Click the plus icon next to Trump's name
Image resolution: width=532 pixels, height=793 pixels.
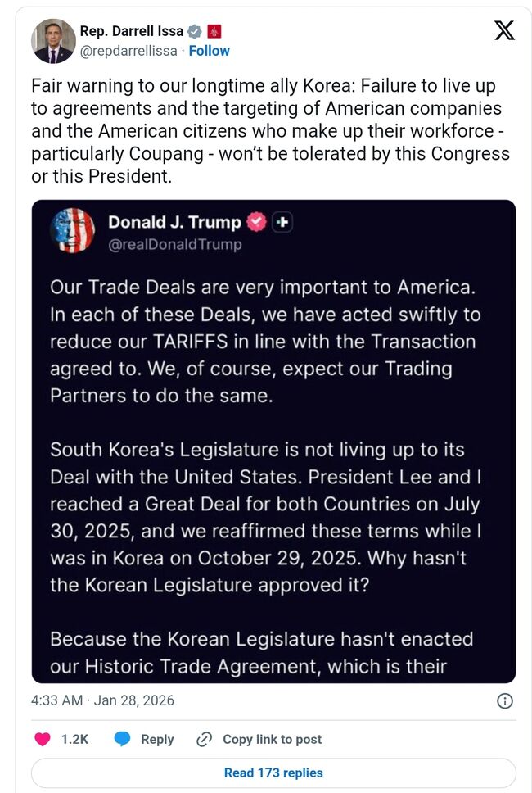(x=282, y=222)
